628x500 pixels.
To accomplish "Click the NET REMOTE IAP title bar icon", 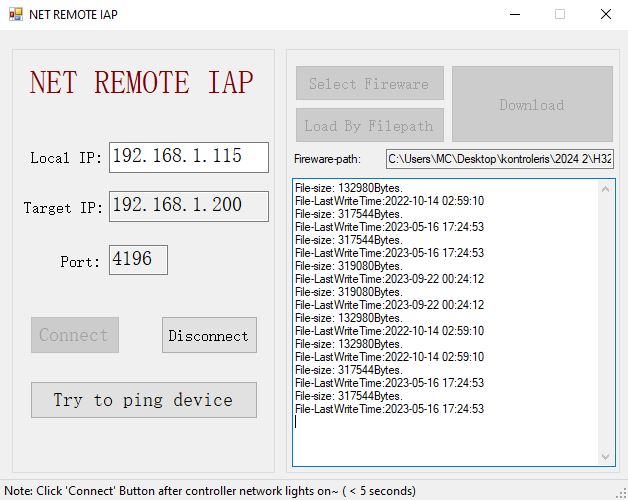I will point(16,15).
